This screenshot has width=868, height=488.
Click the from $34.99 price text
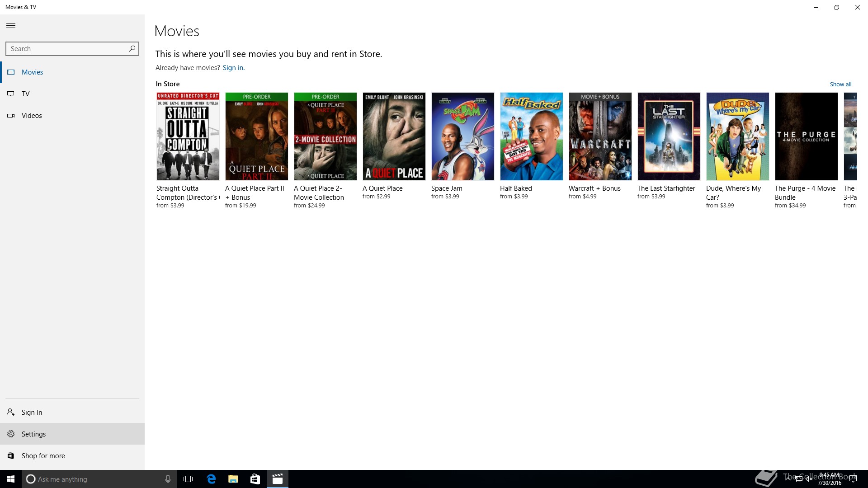[790, 206]
